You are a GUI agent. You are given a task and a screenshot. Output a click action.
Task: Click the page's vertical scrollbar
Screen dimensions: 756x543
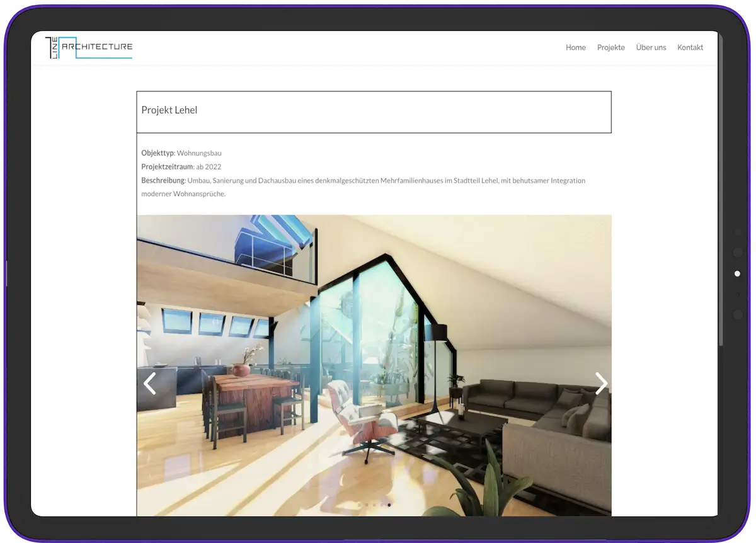[721, 189]
